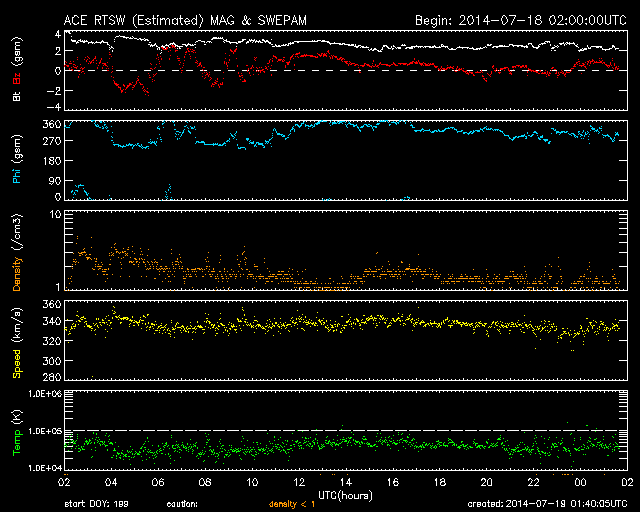Click the white Bt axis label

[x=17, y=97]
